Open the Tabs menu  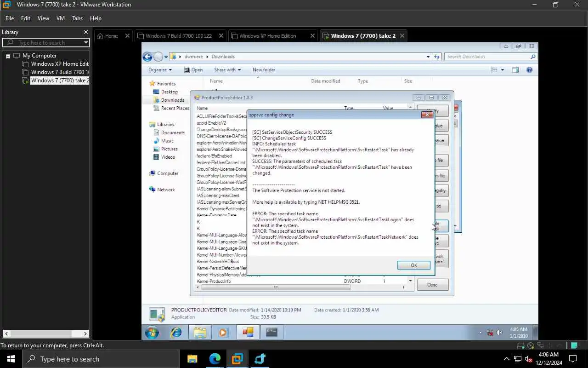tap(77, 18)
